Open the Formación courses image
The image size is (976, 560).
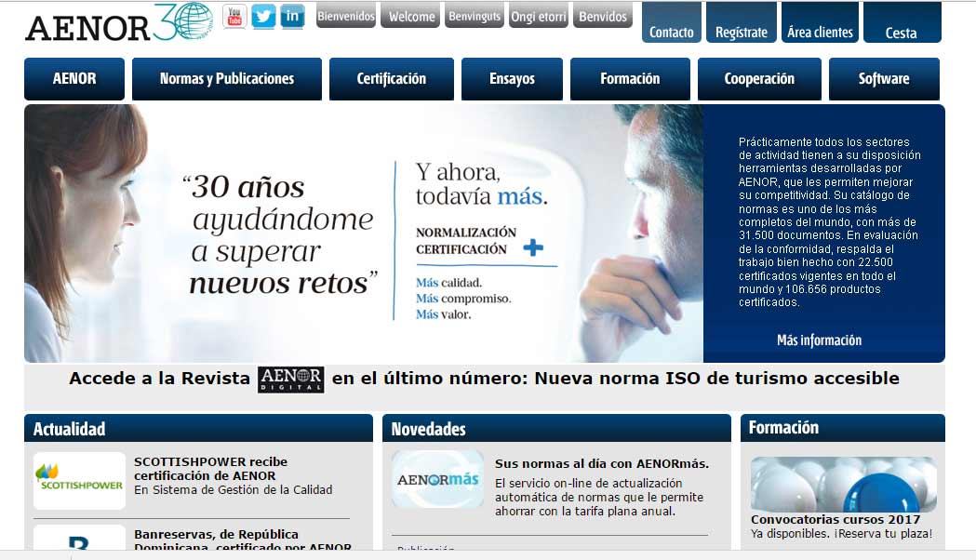(x=844, y=484)
